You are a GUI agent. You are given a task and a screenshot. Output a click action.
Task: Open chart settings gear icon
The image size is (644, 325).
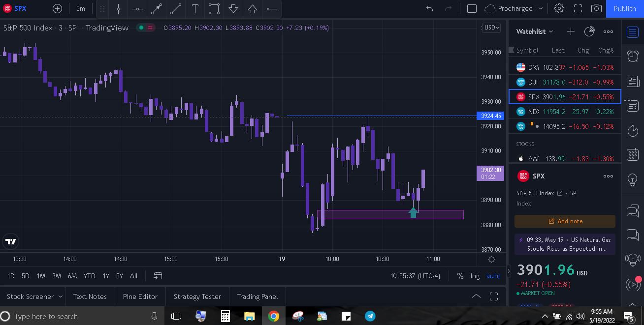pyautogui.click(x=559, y=8)
